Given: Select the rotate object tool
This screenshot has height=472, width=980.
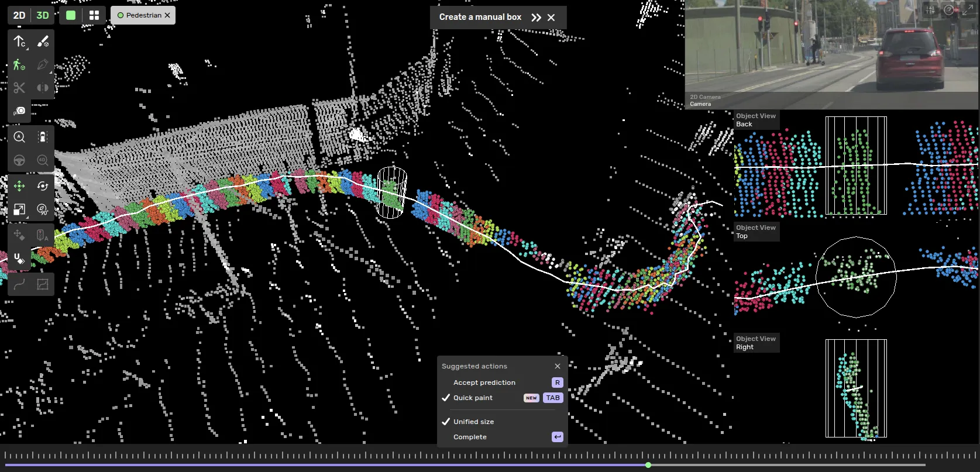Looking at the screenshot, I should pyautogui.click(x=43, y=186).
